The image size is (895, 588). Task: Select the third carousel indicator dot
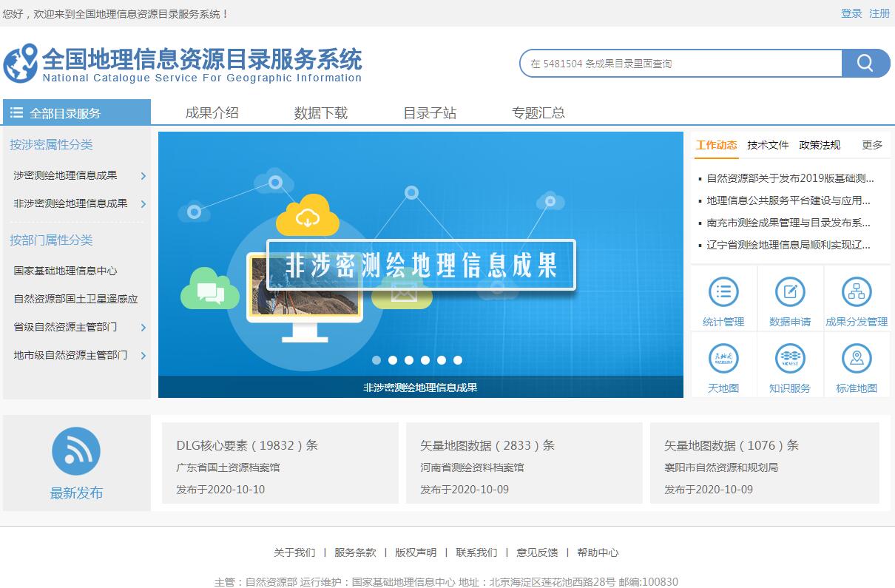tap(409, 360)
